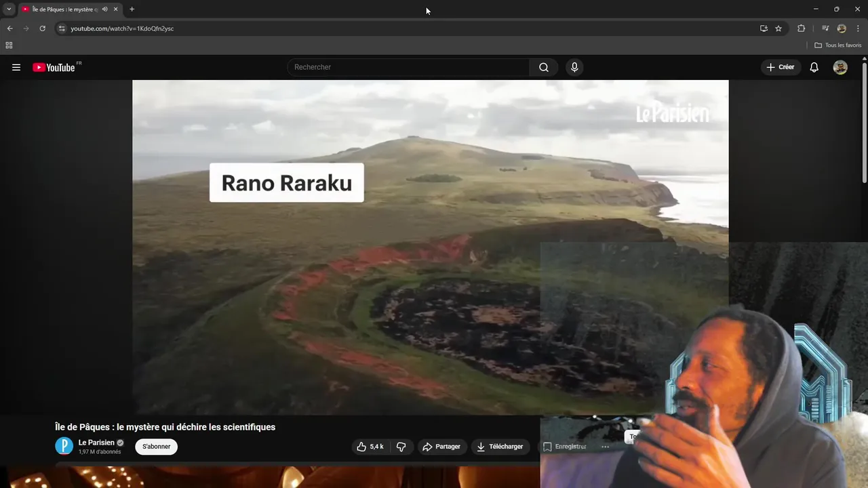Install app icon in the address bar
The height and width of the screenshot is (488, 868).
point(764,28)
